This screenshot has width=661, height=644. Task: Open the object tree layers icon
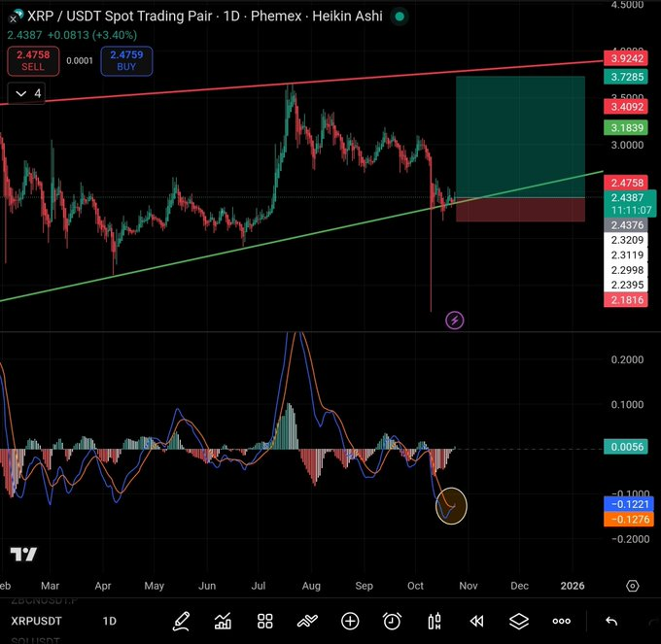point(519,621)
